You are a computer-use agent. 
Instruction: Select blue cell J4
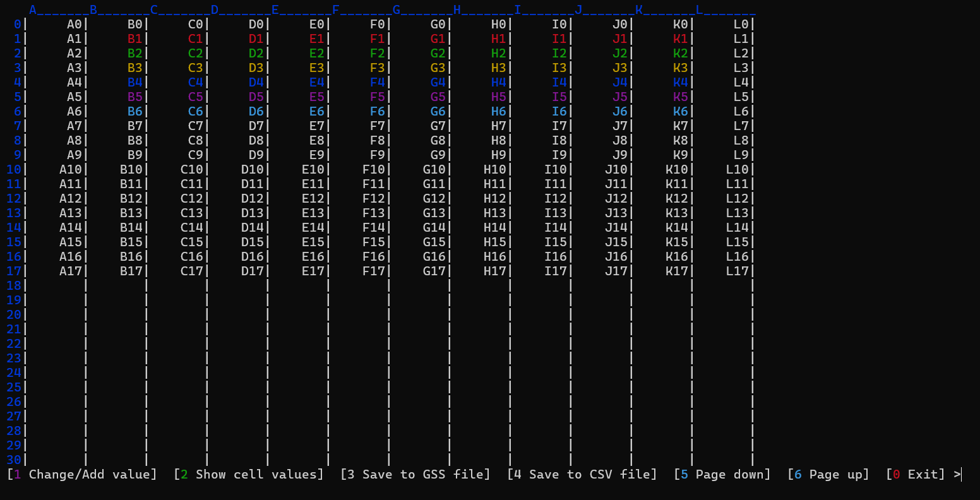coord(620,83)
